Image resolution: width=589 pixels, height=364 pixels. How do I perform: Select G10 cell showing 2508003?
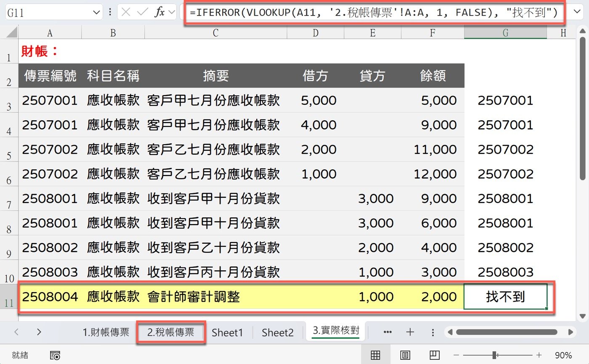(x=505, y=272)
